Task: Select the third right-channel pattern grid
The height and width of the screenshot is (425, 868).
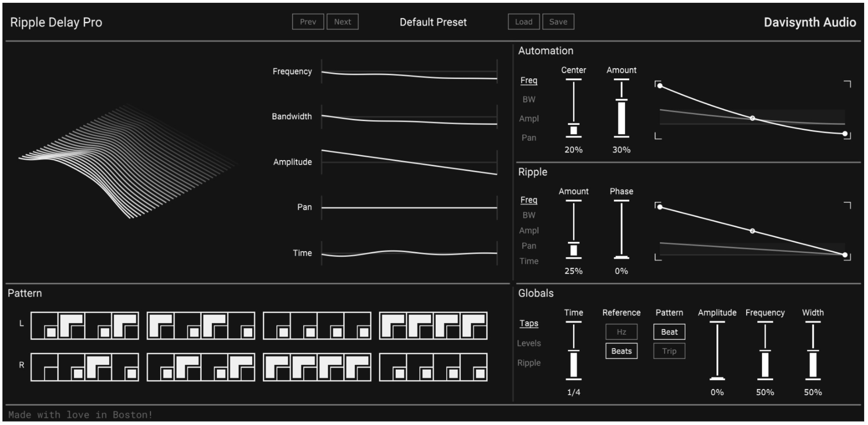Action: pos(317,366)
